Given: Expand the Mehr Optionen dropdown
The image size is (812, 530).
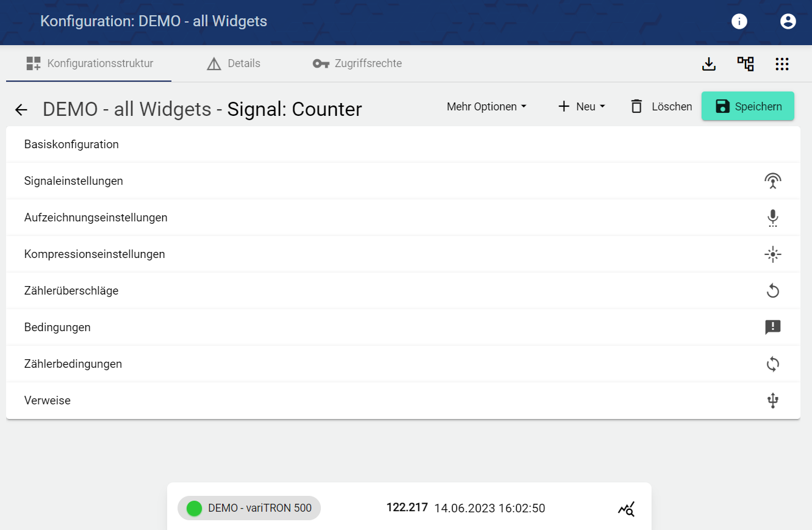Looking at the screenshot, I should [486, 107].
